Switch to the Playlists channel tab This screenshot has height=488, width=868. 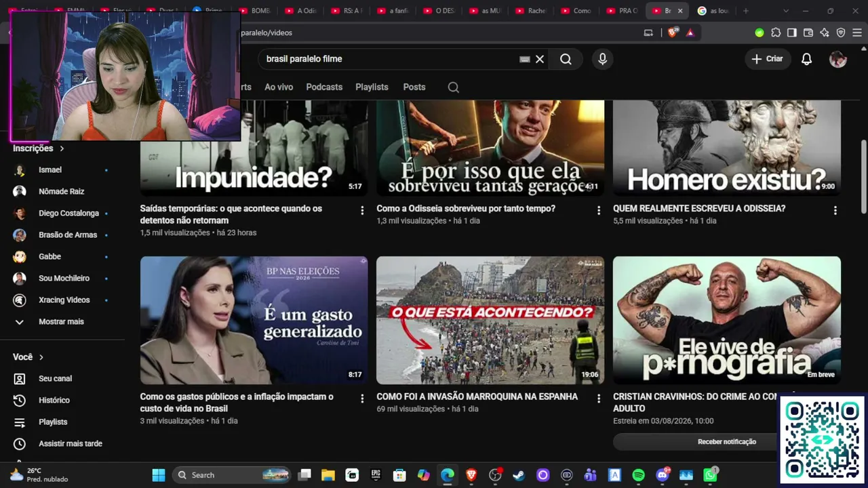pos(372,87)
